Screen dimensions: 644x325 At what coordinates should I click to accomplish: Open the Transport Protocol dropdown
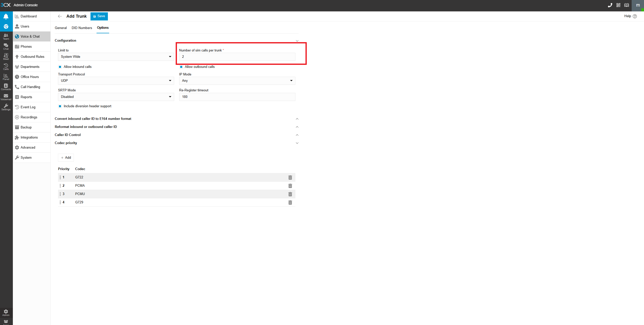[x=116, y=81]
